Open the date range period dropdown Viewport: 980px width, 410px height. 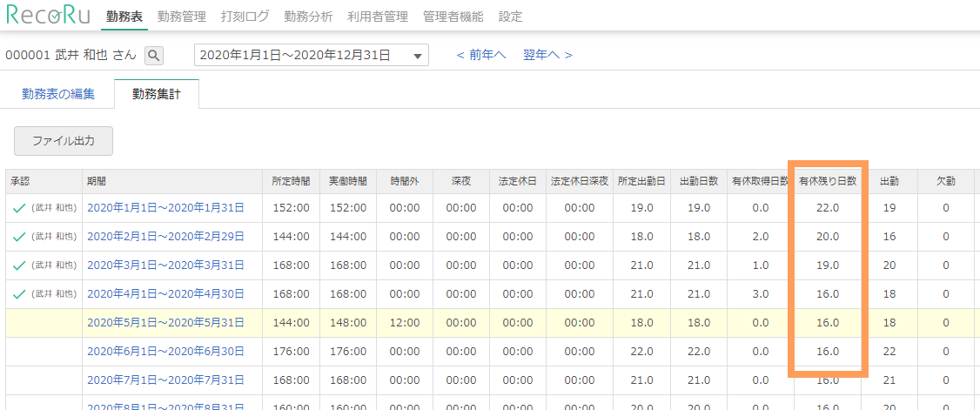point(311,56)
